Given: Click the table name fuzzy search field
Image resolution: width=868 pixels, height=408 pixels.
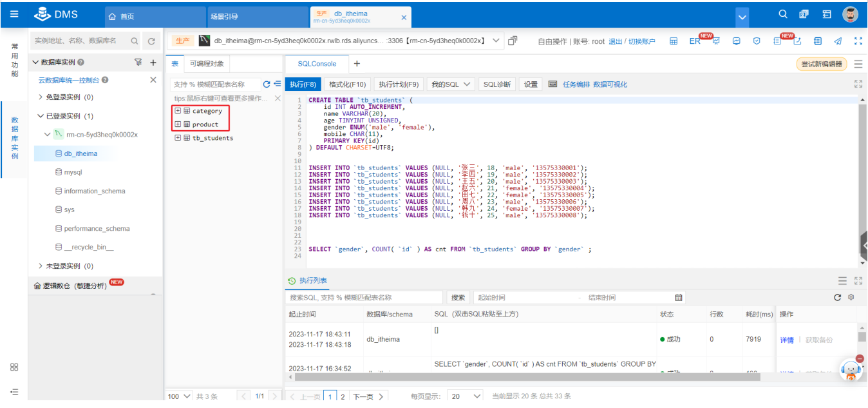Looking at the screenshot, I should (x=215, y=84).
